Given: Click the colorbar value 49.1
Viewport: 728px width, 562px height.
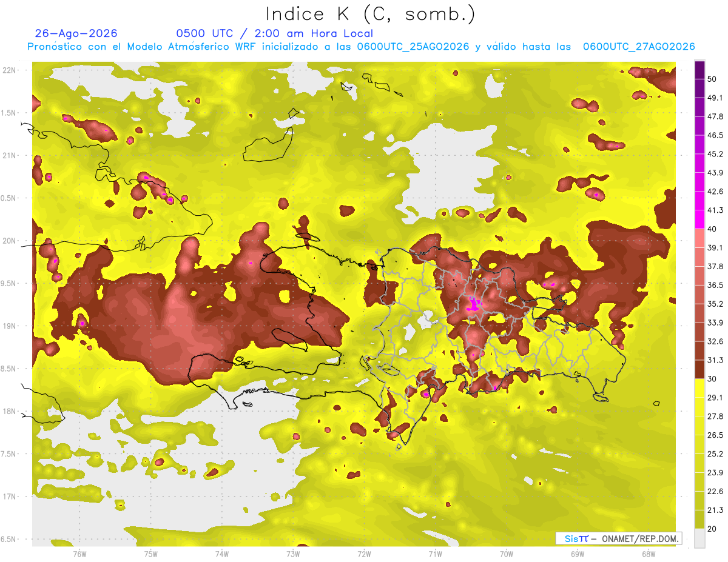Looking at the screenshot, I should click(x=715, y=98).
